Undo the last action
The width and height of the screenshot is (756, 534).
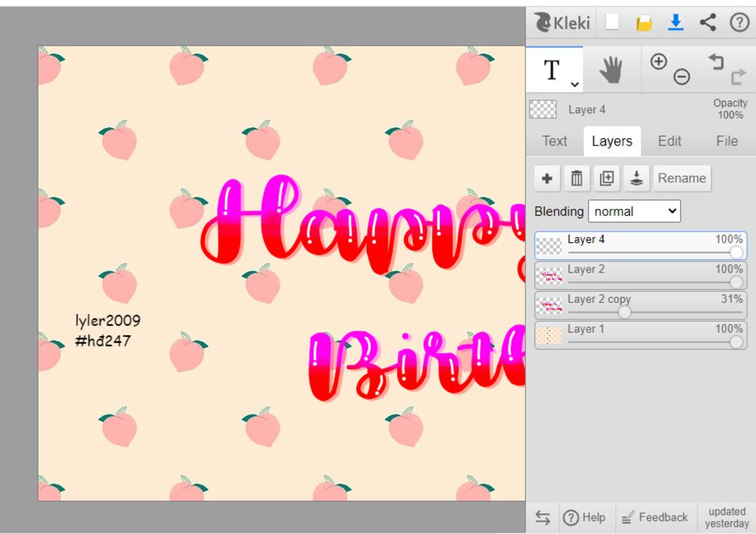716,62
